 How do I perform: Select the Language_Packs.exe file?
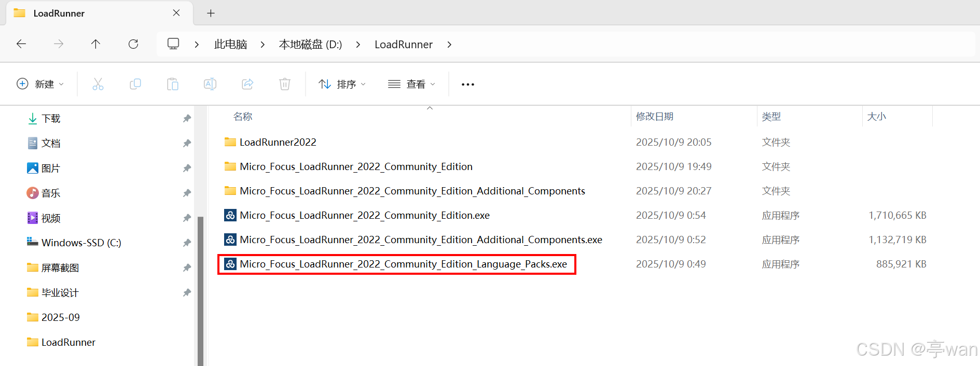coord(403,264)
